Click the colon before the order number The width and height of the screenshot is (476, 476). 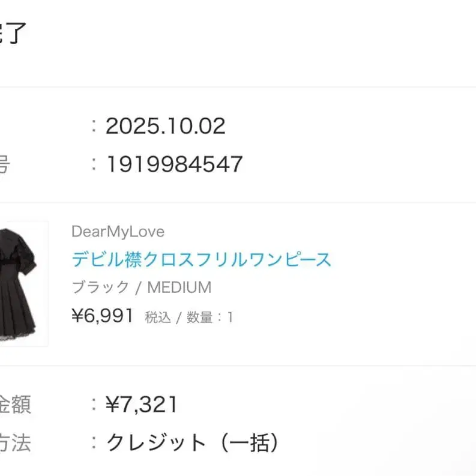click(x=94, y=164)
